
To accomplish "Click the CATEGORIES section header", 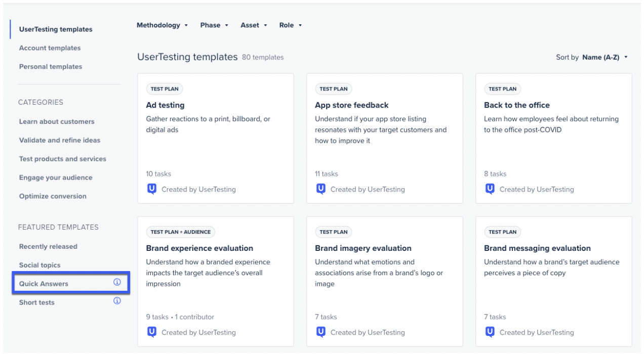I will (x=41, y=102).
